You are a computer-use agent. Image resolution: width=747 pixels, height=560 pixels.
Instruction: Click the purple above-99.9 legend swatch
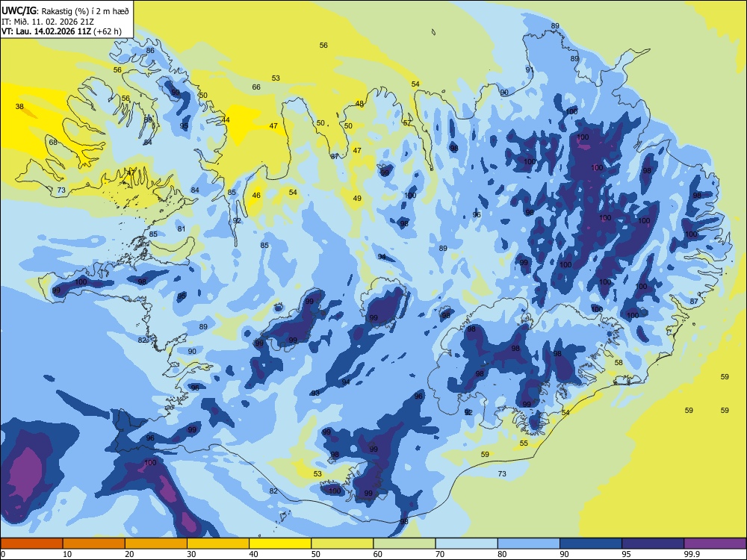[x=715, y=544]
